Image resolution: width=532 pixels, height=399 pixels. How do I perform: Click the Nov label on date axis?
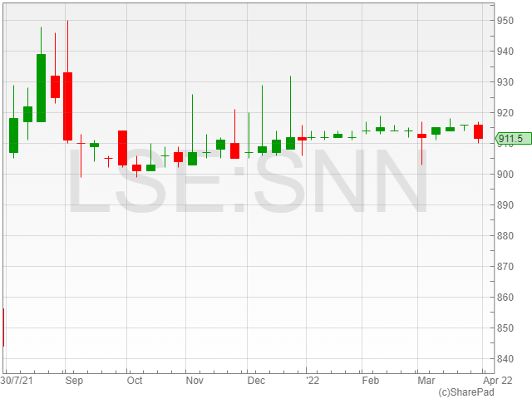(195, 380)
